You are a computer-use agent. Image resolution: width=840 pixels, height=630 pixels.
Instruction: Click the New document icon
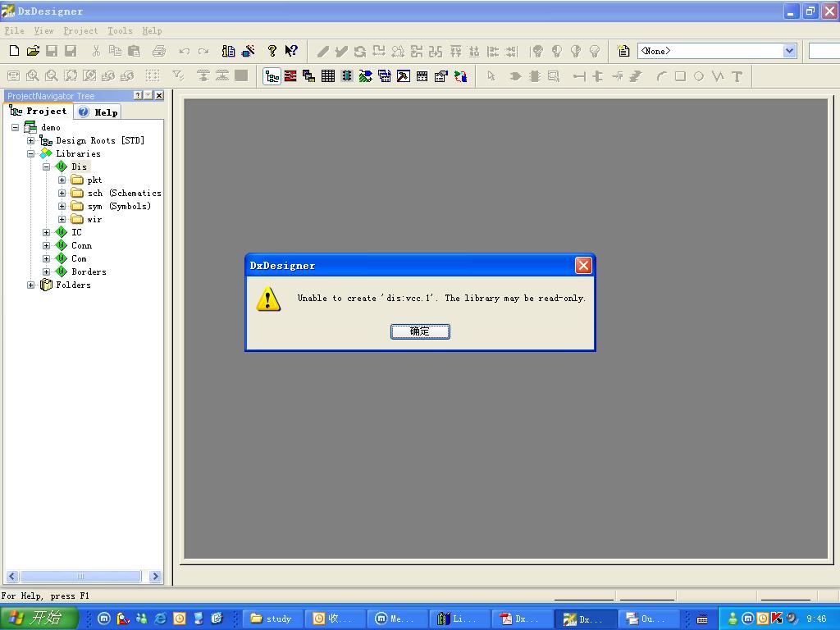(x=15, y=51)
